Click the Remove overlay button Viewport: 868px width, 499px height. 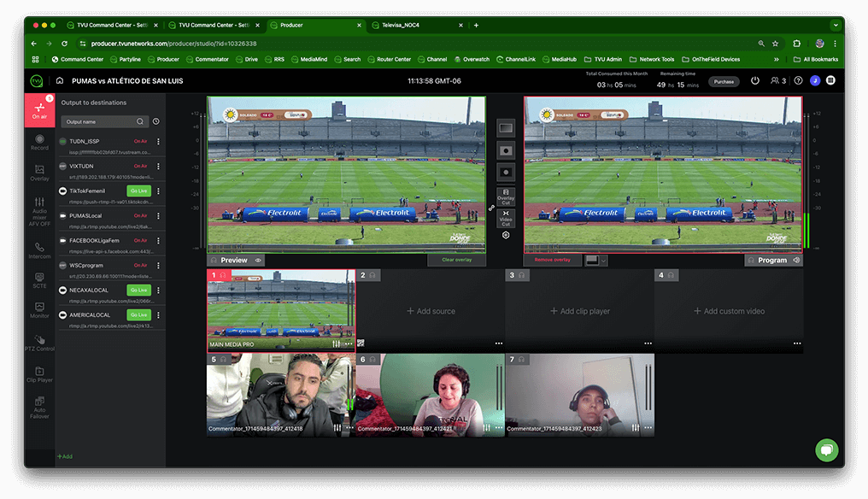pyautogui.click(x=553, y=260)
